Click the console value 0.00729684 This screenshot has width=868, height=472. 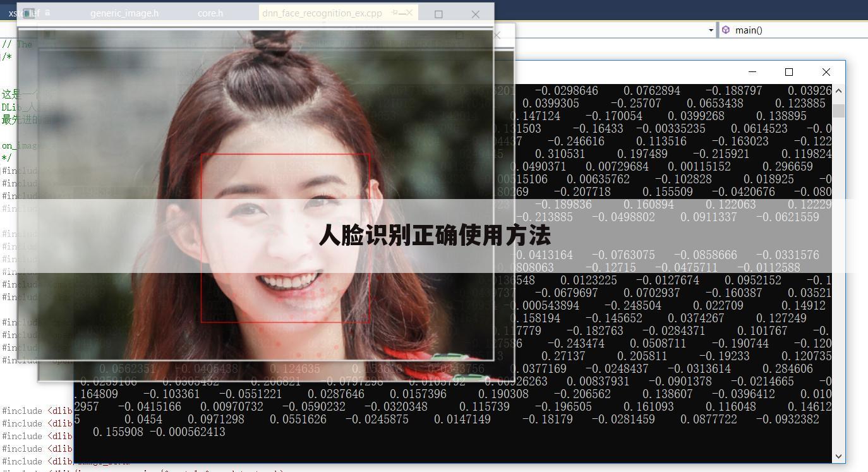(x=617, y=167)
